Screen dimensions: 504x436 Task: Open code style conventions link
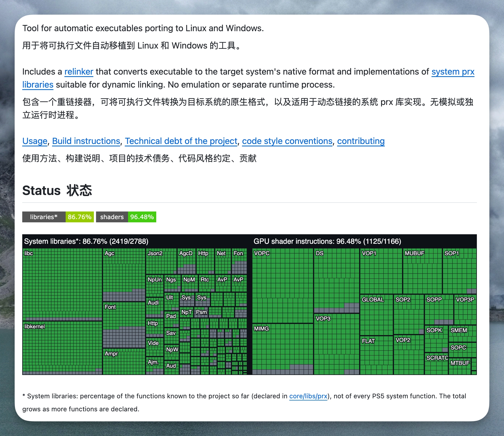tap(287, 141)
